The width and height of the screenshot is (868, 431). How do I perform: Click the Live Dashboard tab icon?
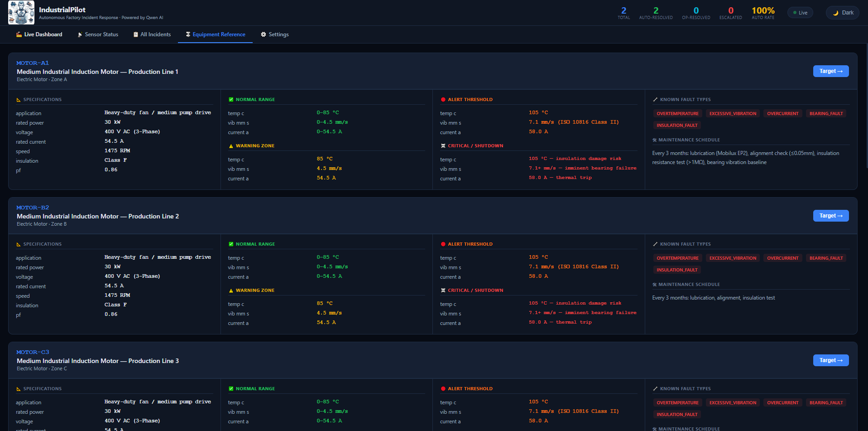(19, 34)
